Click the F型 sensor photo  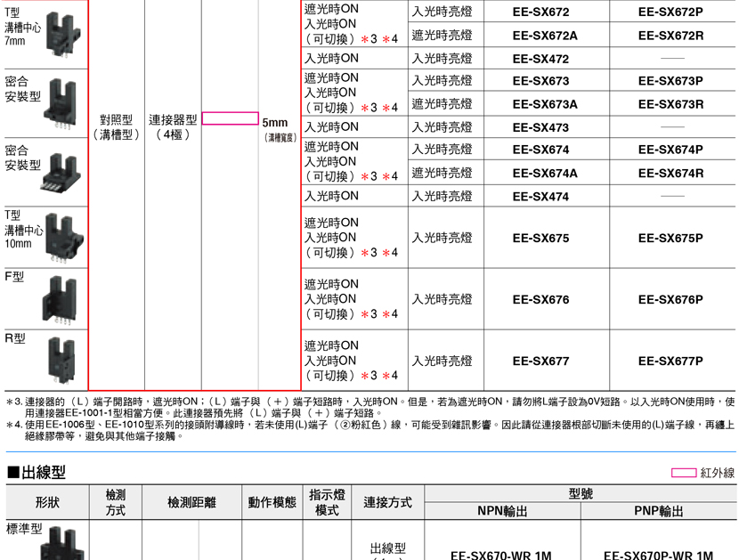pos(59,300)
